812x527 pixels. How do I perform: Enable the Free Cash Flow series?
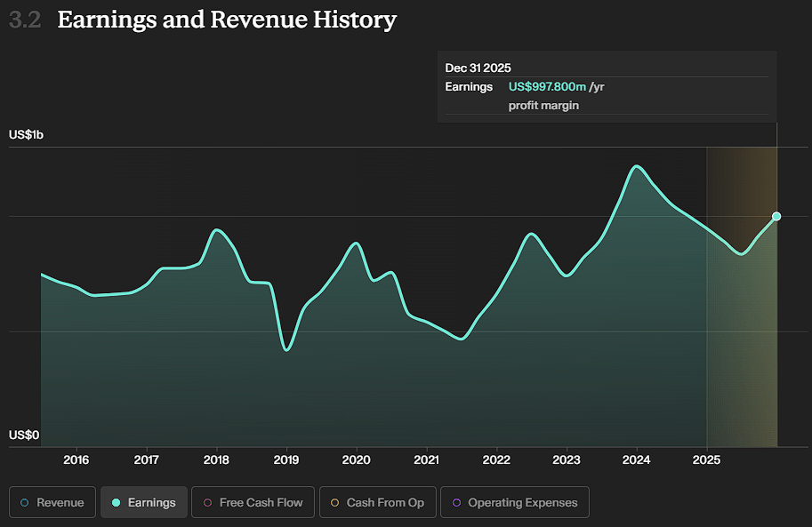click(x=253, y=502)
